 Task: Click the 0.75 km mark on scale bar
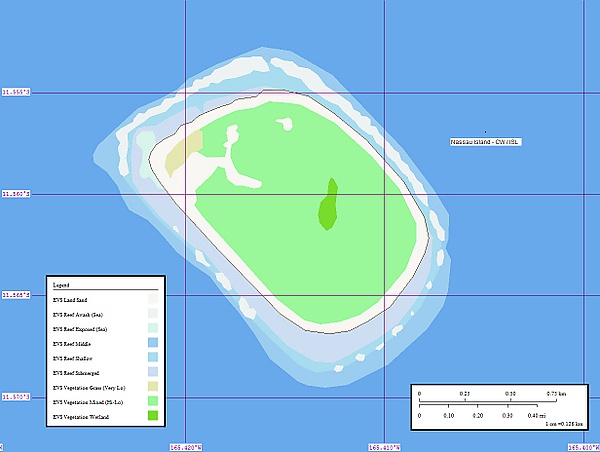pyautogui.click(x=557, y=394)
